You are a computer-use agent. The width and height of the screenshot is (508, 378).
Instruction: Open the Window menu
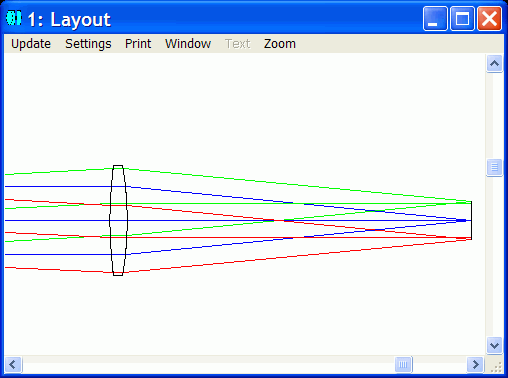pos(188,44)
